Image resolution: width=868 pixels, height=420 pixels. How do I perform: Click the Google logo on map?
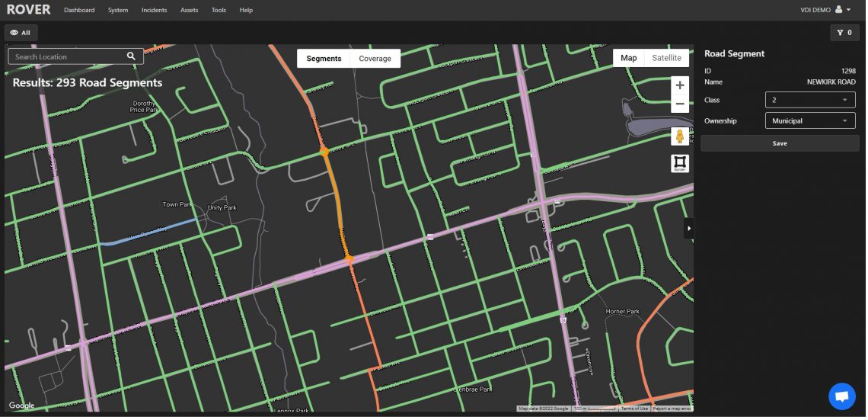[21, 406]
